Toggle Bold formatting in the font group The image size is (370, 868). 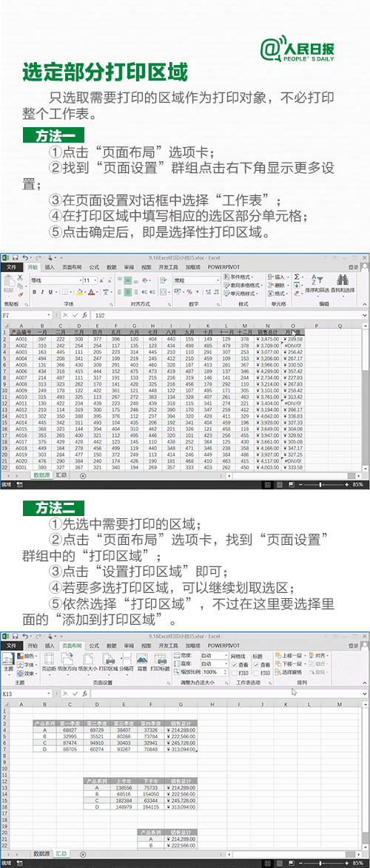click(x=34, y=292)
